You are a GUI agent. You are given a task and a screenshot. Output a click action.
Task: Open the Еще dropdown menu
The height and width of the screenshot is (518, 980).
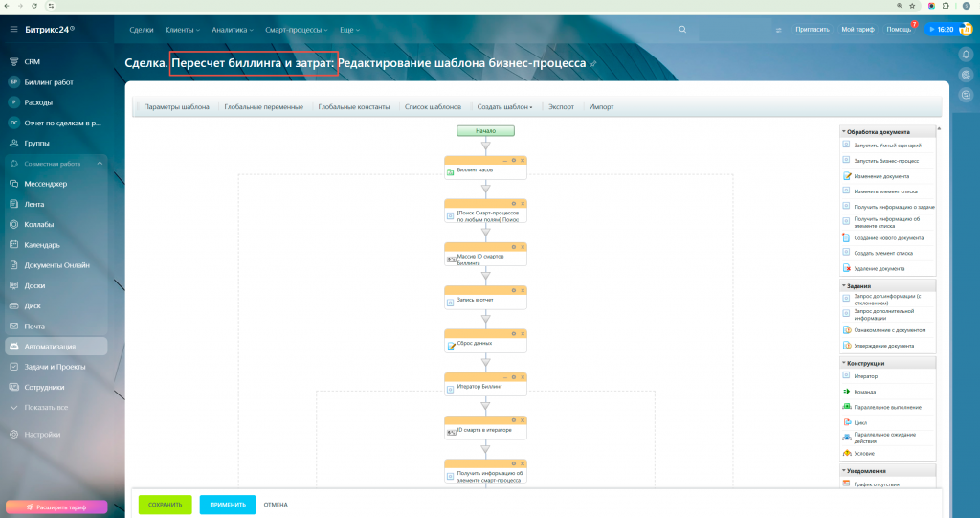click(x=350, y=30)
